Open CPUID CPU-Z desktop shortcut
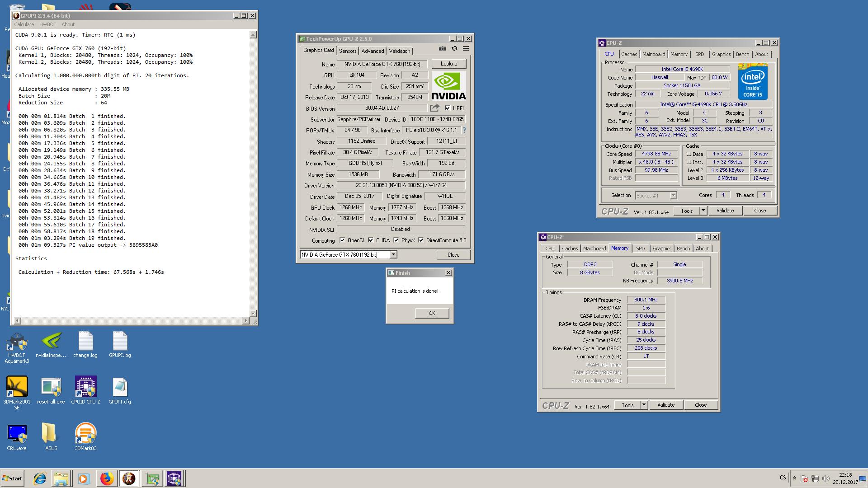 point(85,390)
